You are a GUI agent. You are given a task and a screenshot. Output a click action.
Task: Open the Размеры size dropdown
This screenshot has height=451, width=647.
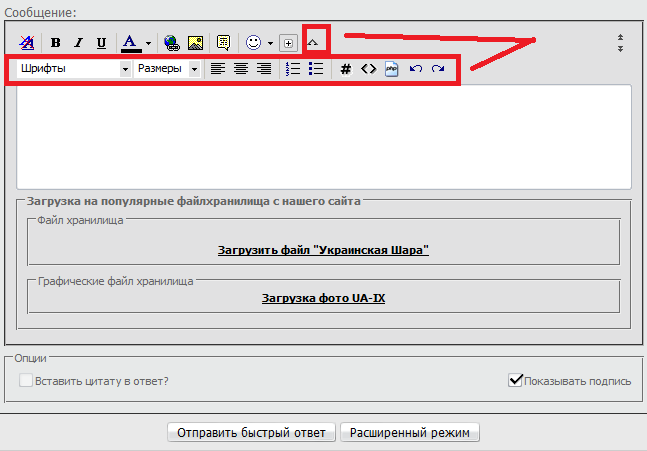[167, 68]
